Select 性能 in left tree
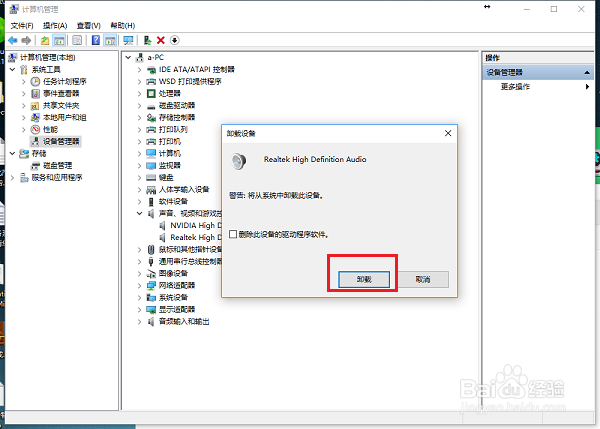Viewport: 600px width, 429px height. (50, 129)
